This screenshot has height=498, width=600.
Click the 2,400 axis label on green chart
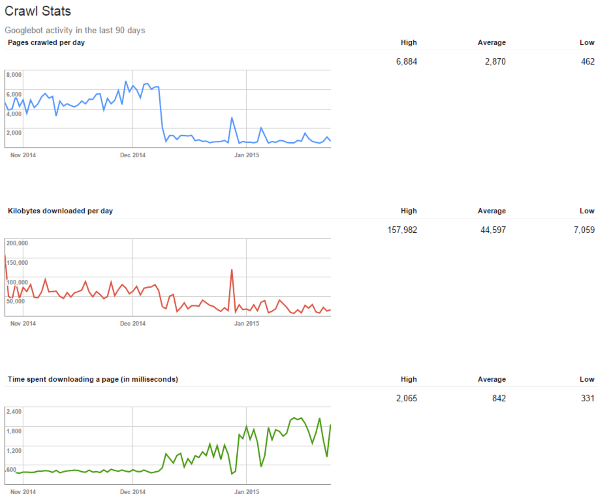coord(14,411)
